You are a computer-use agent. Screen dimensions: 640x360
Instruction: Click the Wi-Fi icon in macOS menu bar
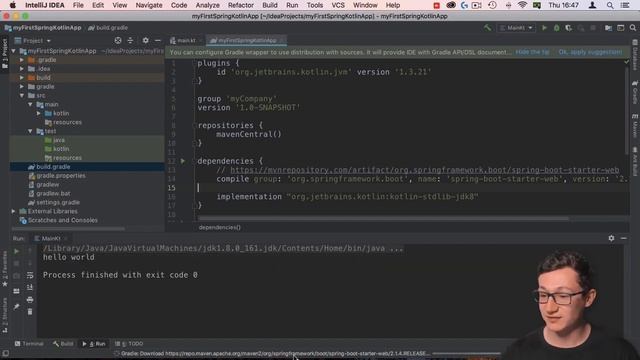[x=522, y=5]
